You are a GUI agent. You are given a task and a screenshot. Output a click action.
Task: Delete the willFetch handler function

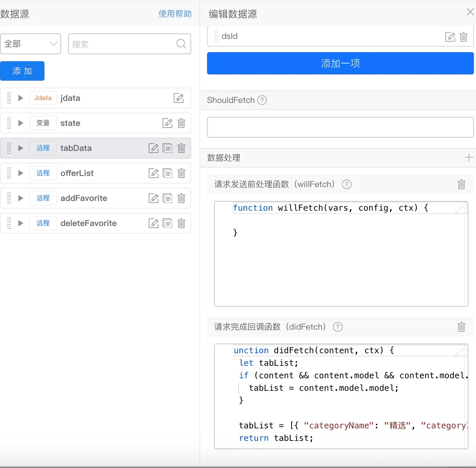461,184
